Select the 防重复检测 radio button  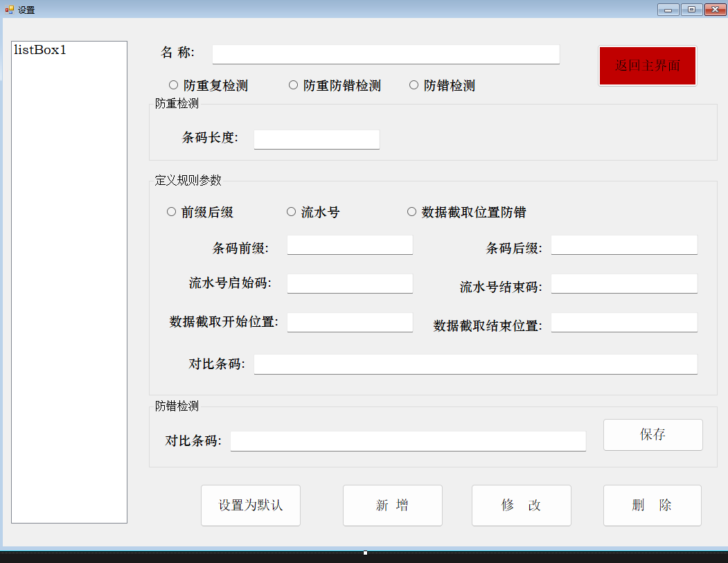coord(174,85)
